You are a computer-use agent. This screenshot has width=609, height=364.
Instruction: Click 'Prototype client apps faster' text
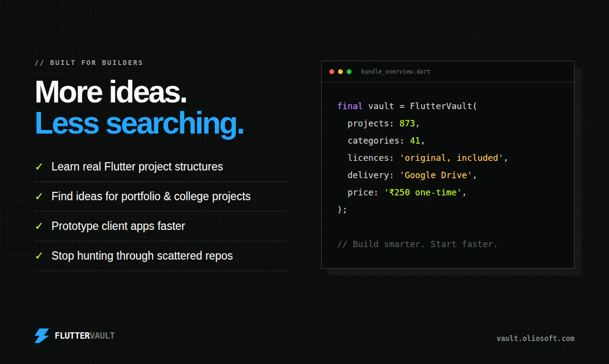pos(118,226)
